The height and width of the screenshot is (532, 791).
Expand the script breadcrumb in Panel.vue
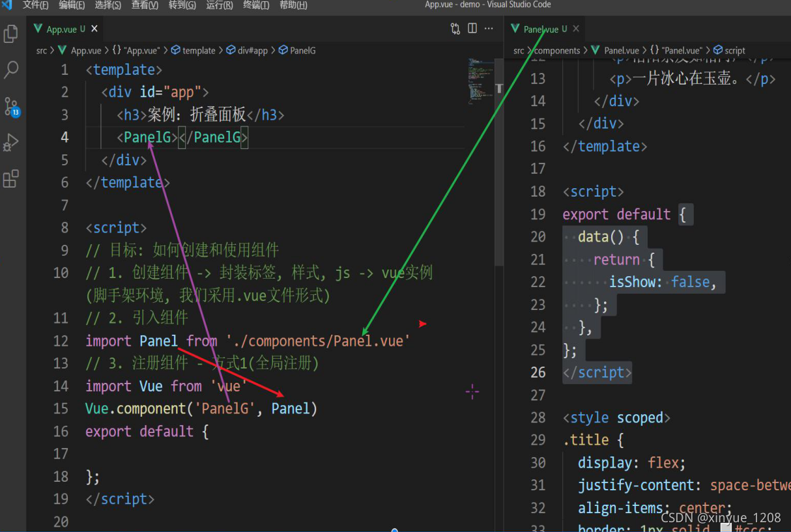click(730, 50)
